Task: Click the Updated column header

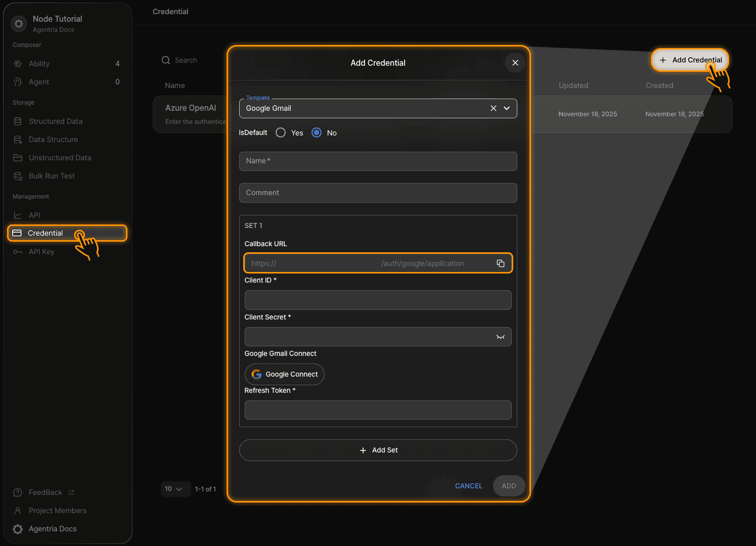Action: pos(573,85)
